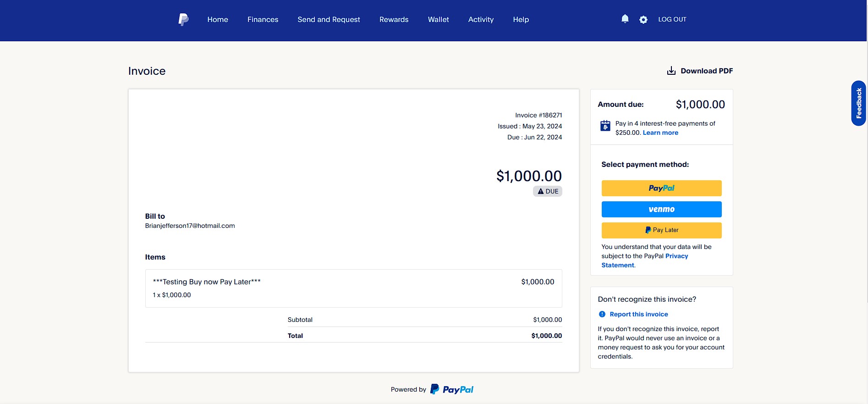Open Send and Request page

[329, 19]
